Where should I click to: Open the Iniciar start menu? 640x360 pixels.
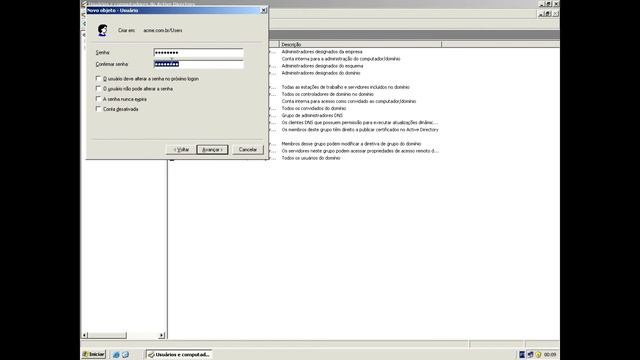[93, 354]
